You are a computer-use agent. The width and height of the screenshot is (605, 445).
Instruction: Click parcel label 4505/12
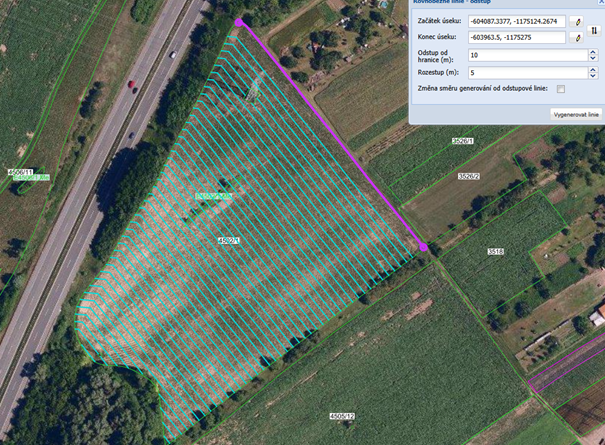[342, 416]
